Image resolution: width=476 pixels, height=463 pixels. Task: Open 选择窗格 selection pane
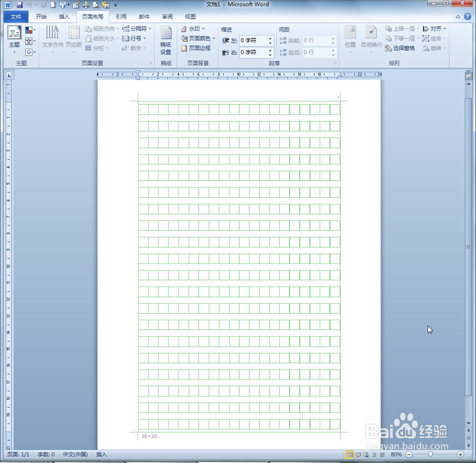[400, 48]
